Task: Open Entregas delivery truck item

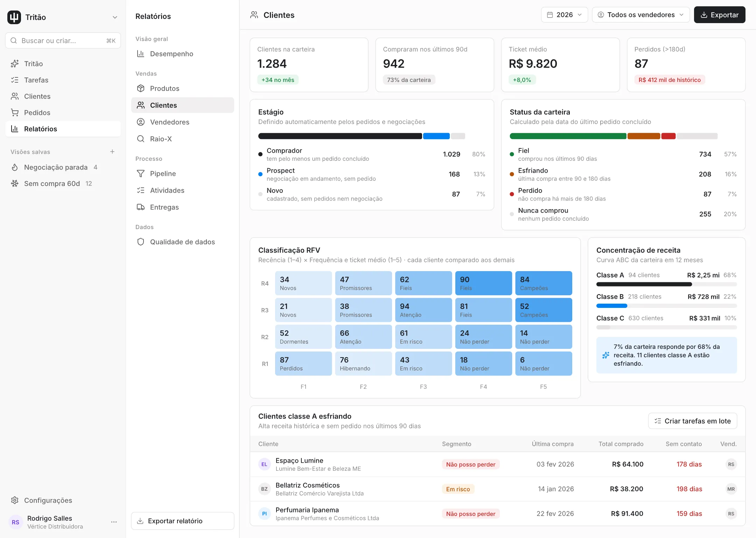Action: (x=182, y=207)
